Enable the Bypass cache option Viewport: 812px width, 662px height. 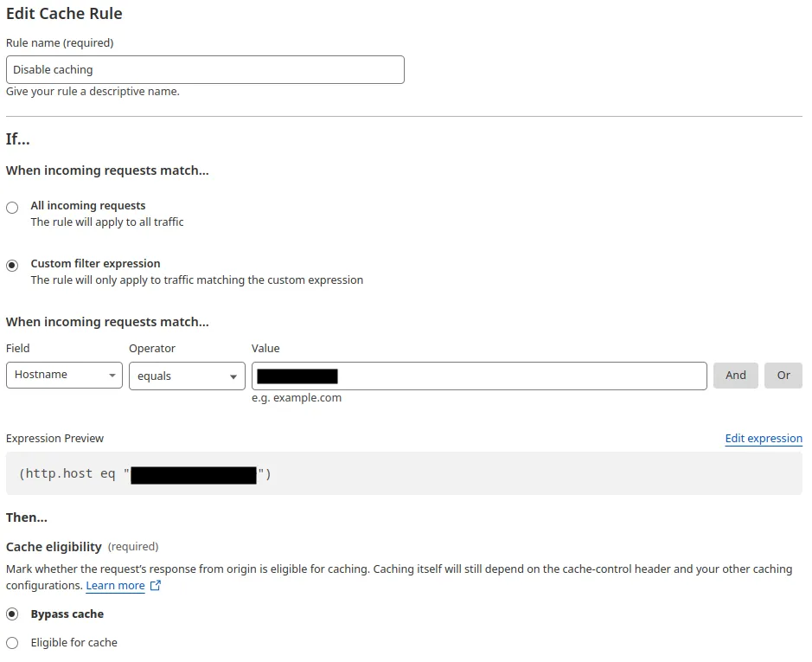(x=12, y=614)
